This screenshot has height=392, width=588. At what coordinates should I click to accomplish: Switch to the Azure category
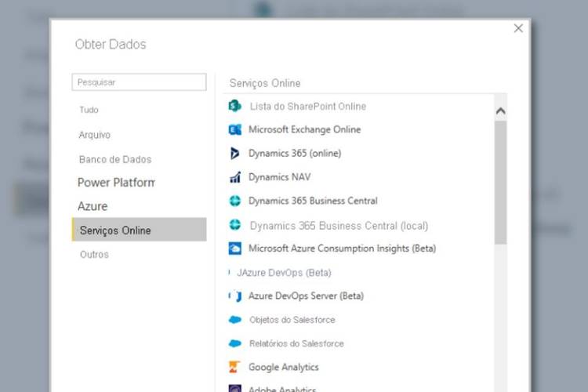93,206
